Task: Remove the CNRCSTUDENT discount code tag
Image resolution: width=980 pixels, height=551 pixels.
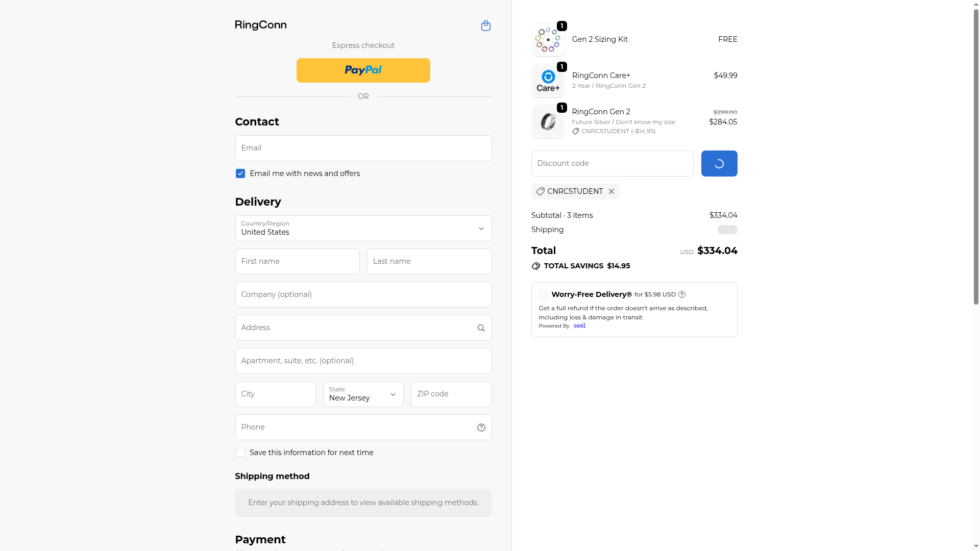Action: click(x=611, y=191)
